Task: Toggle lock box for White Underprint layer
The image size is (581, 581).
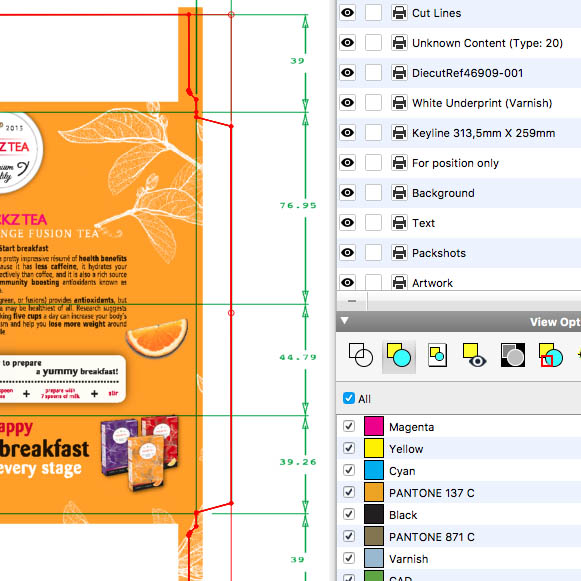Action: point(373,103)
